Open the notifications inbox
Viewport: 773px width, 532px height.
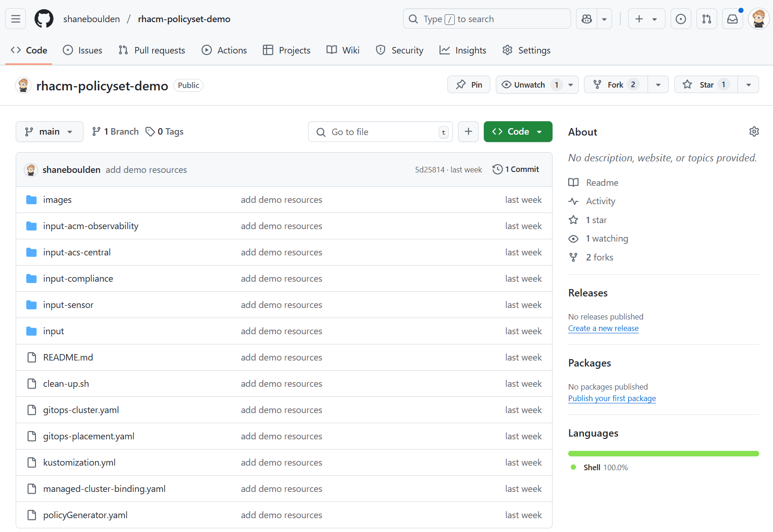tap(732, 19)
